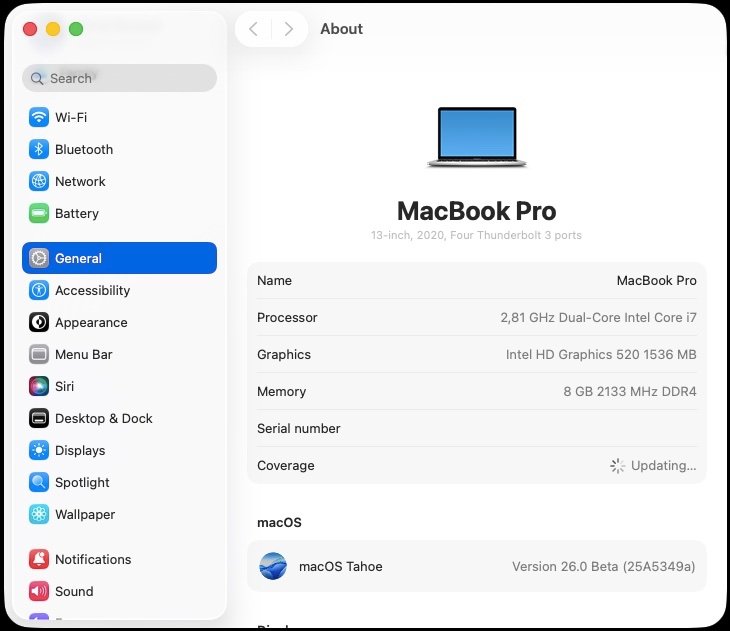Select the Appearance icon
The height and width of the screenshot is (631, 730).
[x=39, y=322]
